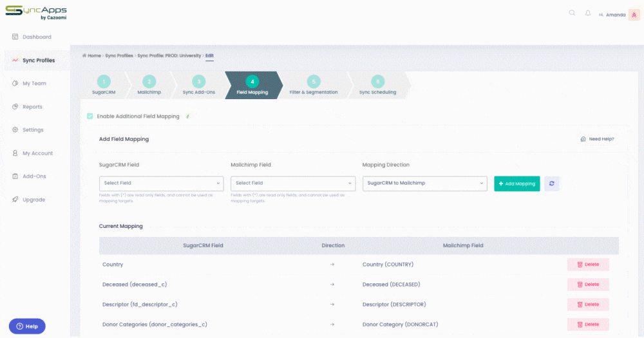Click the Upgrade rocket icon
Screen dimensions: 644x338
coord(15,199)
